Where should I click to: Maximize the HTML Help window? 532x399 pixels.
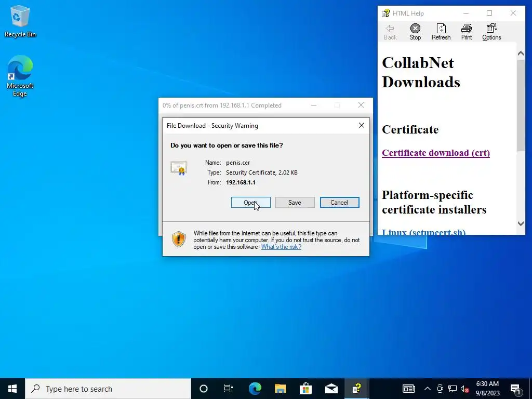489,13
